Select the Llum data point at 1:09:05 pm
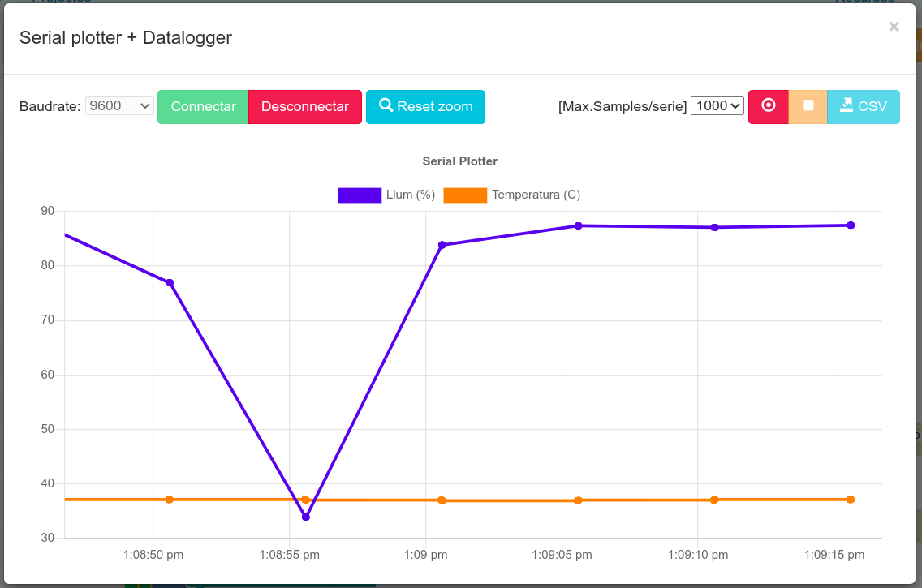922x588 pixels. [x=578, y=225]
